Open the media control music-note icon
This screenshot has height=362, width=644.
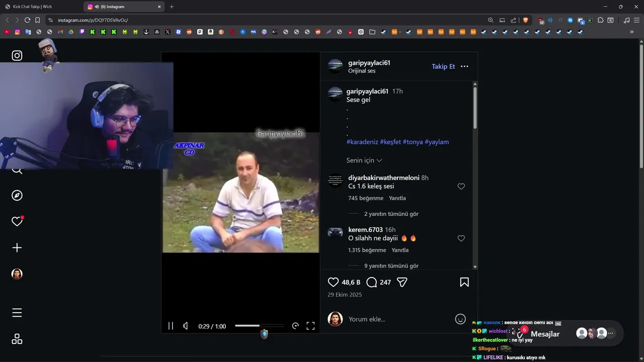[626, 20]
